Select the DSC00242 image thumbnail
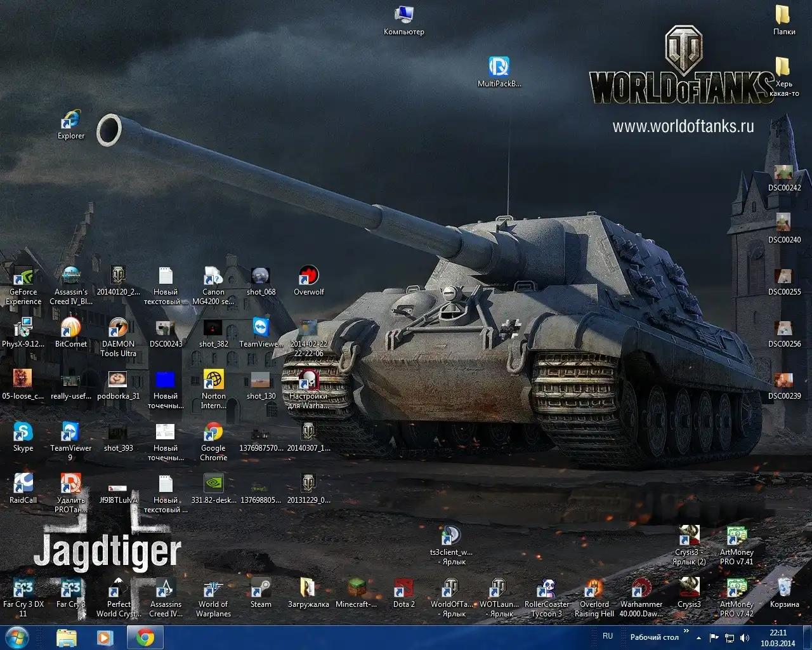Screen dimensions: 812x650 tap(784, 173)
